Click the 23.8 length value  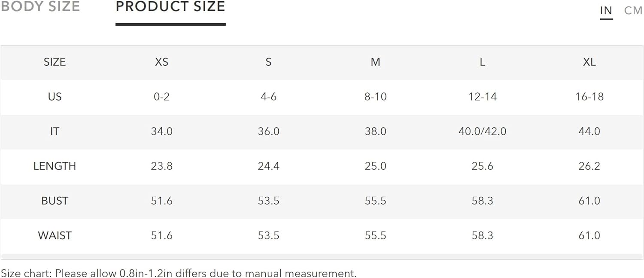pos(161,166)
